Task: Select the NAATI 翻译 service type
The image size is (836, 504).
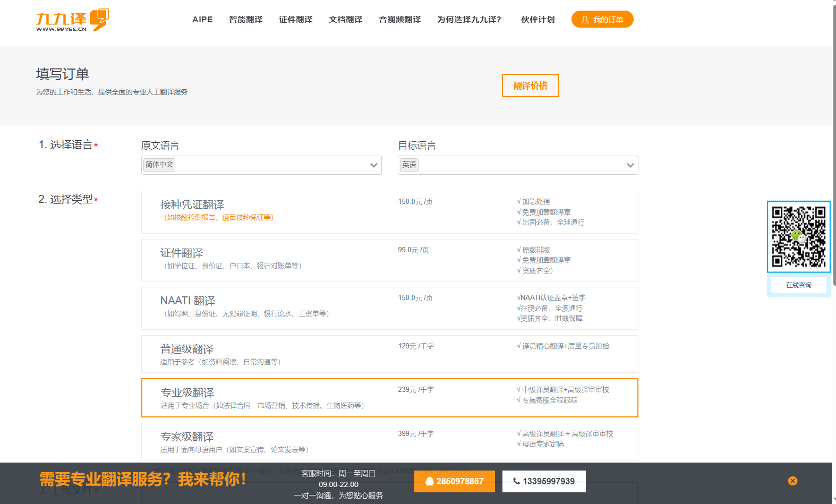Action: click(x=389, y=308)
